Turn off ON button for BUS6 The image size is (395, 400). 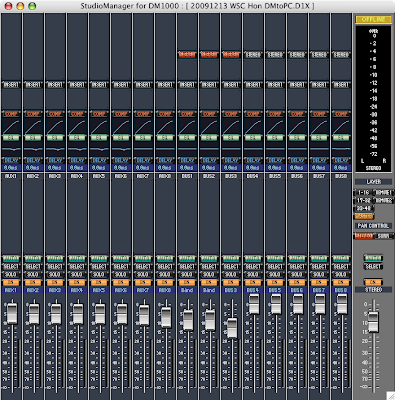pyautogui.click(x=297, y=282)
